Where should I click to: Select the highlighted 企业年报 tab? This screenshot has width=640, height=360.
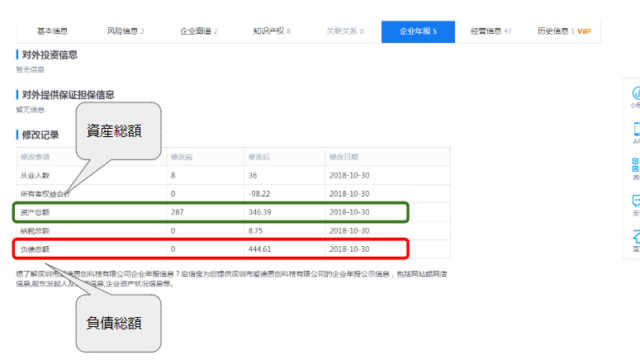418,31
